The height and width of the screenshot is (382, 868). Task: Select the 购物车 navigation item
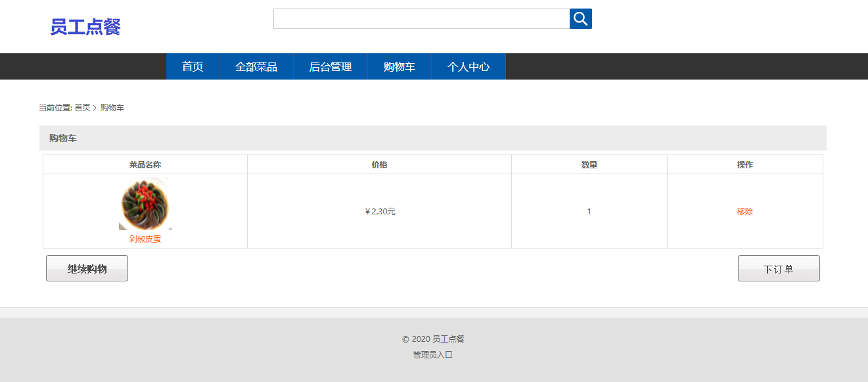pyautogui.click(x=399, y=66)
